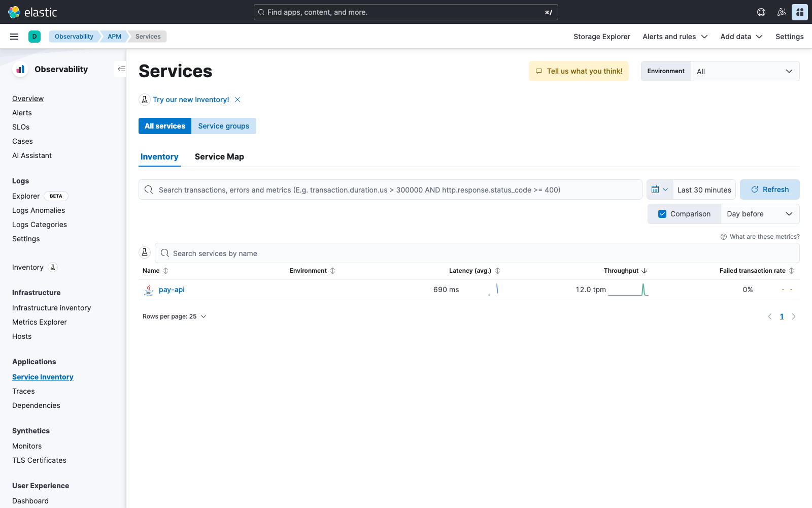
Task: Open the hamburger navigation menu
Action: [x=14, y=37]
